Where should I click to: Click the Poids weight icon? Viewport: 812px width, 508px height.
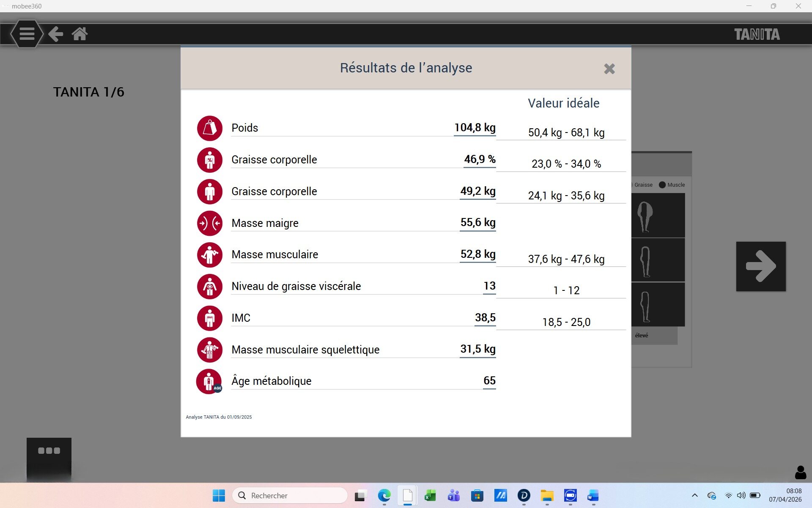pos(210,128)
